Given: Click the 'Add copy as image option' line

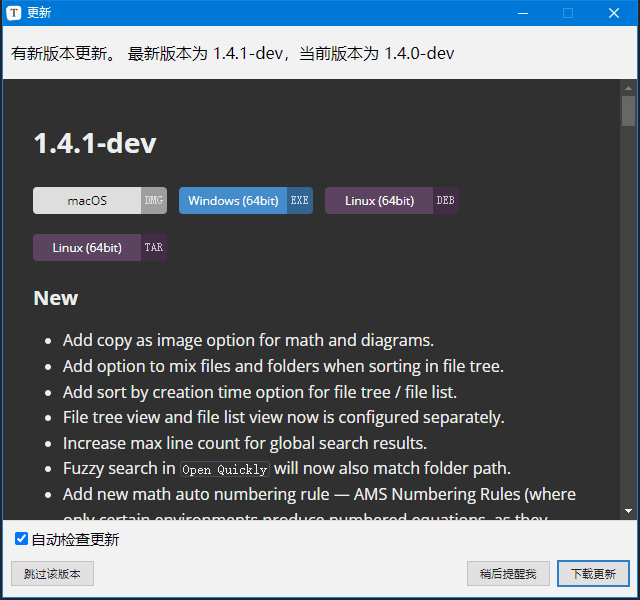Looking at the screenshot, I should pyautogui.click(x=248, y=340).
